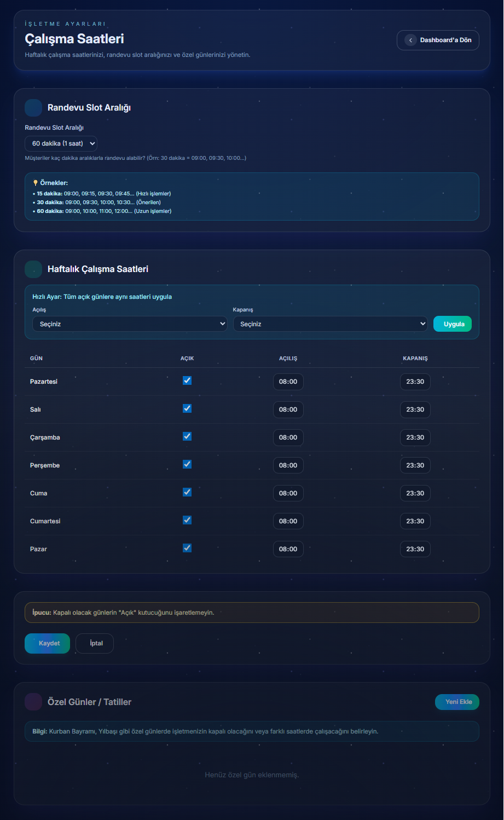Click the Özel Günler / Tatiller section icon

pos(33,702)
